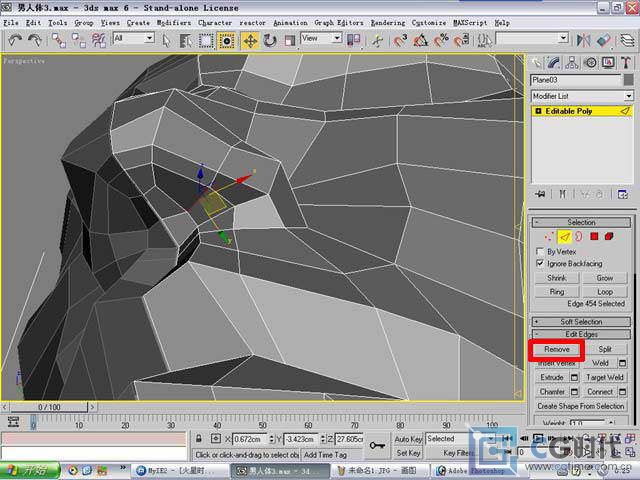Expand the Editable Poly stack entry

(538, 111)
